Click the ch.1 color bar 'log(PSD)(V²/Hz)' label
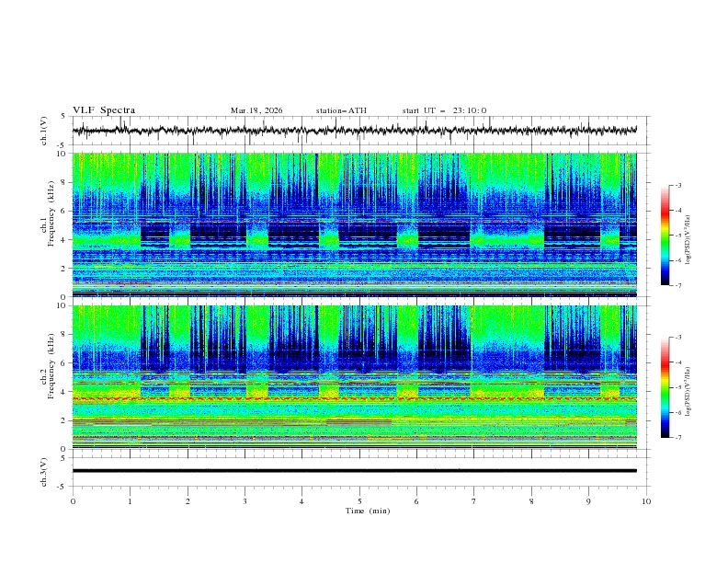This screenshot has height=563, width=728. 688,240
